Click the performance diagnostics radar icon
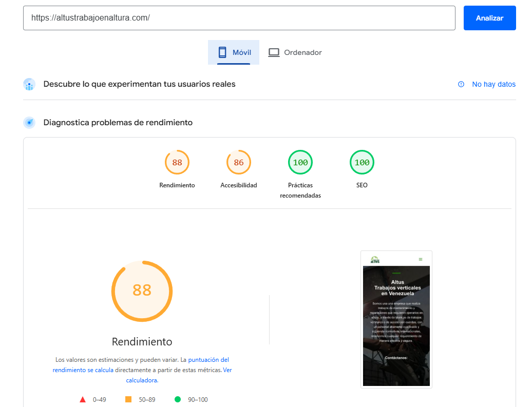The image size is (532, 407). 29,123
